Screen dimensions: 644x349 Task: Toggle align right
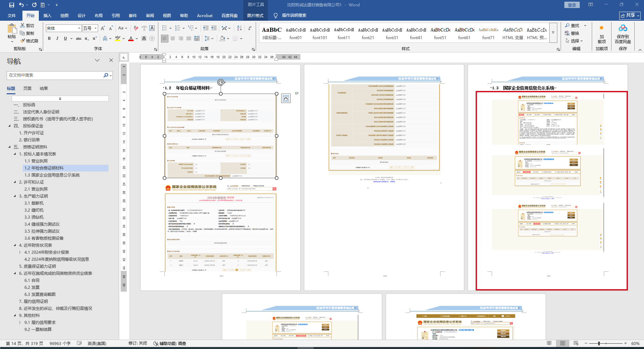[181, 38]
